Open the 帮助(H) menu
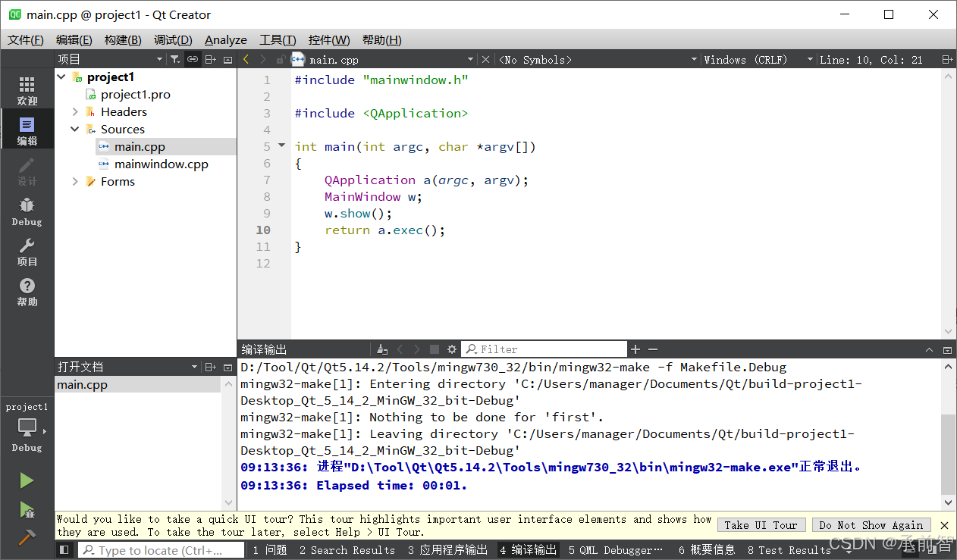The image size is (957, 560). 382,40
